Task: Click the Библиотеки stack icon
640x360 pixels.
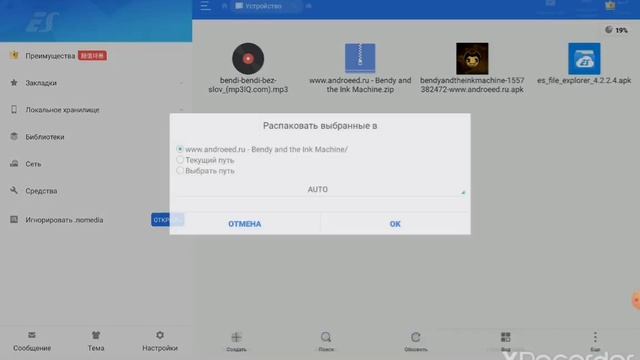Action: 14,136
